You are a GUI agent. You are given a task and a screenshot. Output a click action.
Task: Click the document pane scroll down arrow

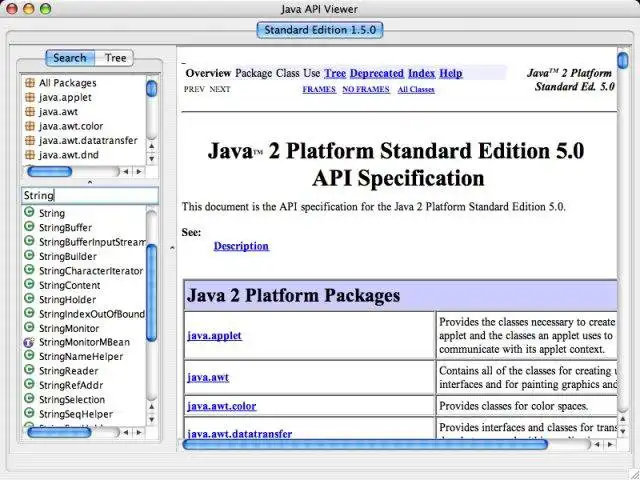[x=623, y=431]
